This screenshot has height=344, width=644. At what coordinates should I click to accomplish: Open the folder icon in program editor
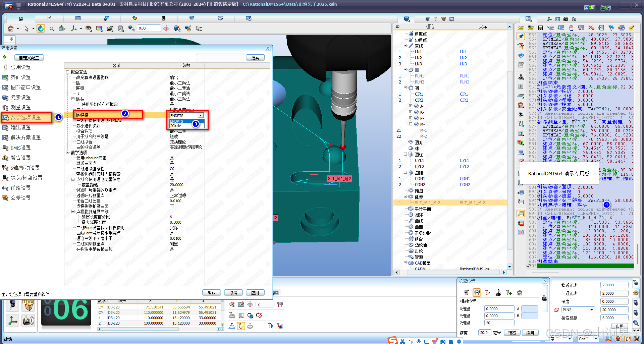(x=521, y=28)
